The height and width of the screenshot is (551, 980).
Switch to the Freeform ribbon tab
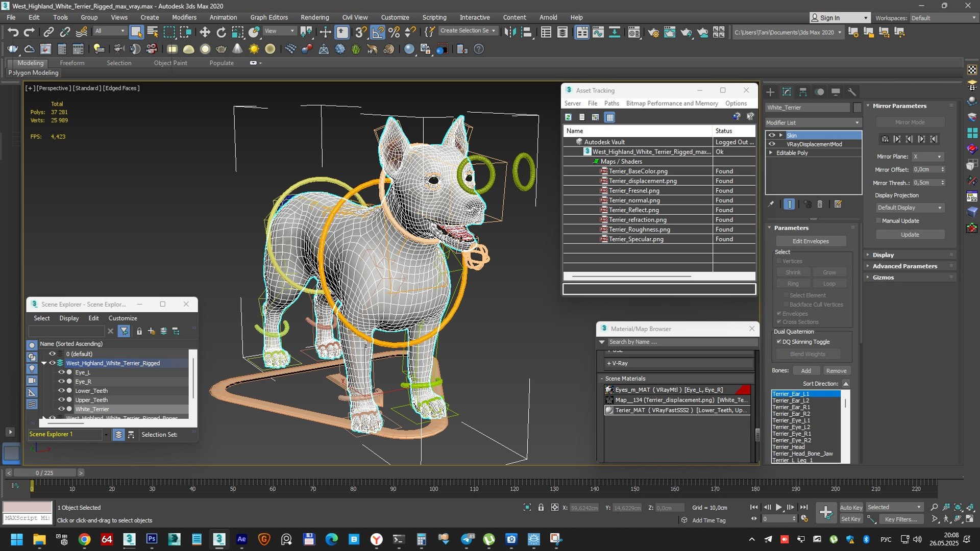(72, 63)
